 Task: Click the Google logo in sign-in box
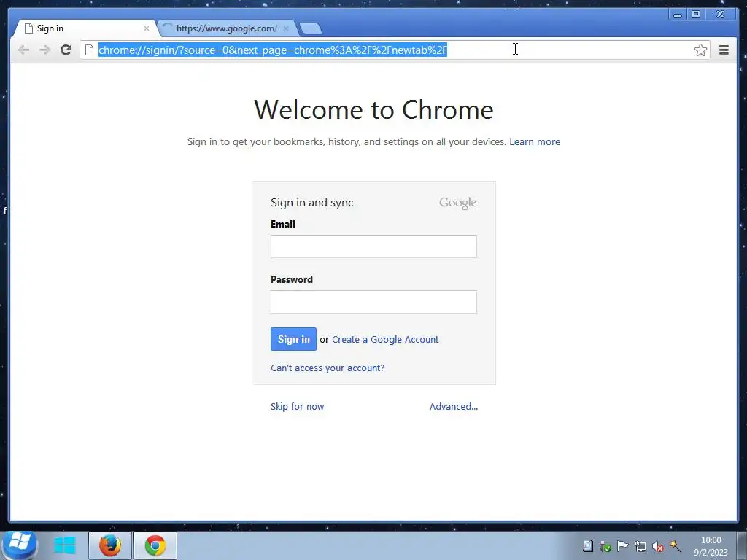point(458,203)
